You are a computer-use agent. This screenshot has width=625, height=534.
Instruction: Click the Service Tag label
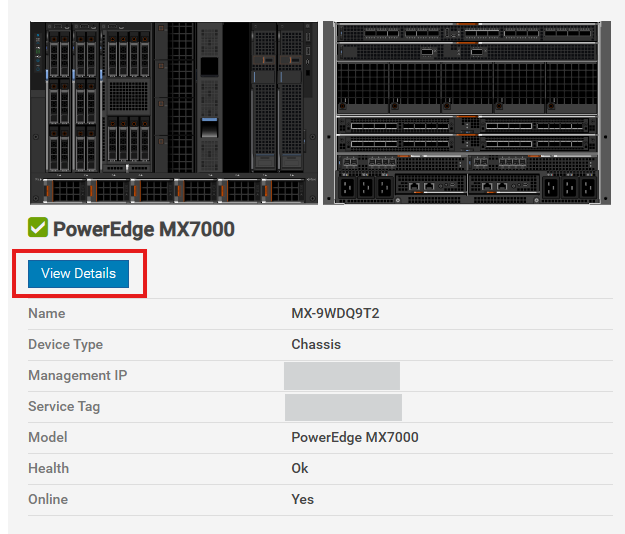64,406
